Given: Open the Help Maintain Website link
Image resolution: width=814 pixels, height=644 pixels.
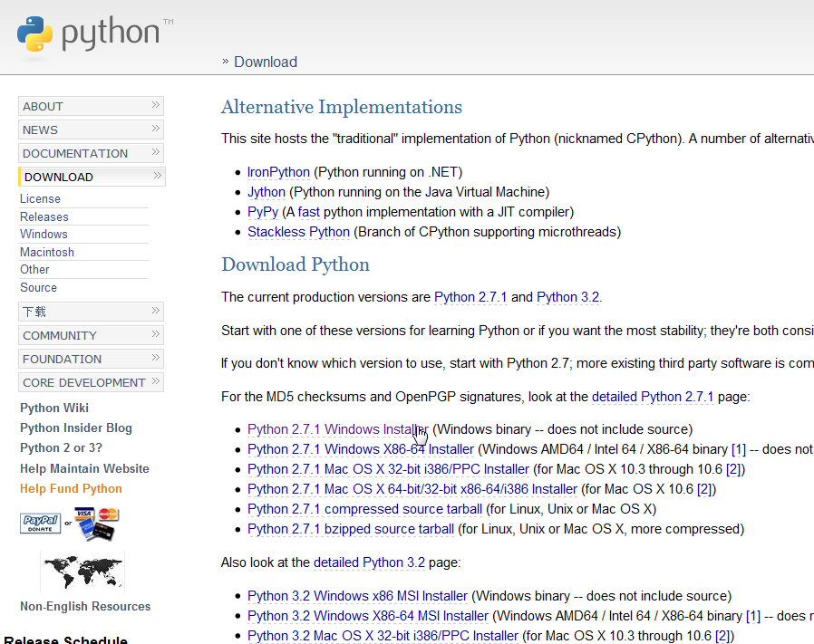Looking at the screenshot, I should coord(84,468).
